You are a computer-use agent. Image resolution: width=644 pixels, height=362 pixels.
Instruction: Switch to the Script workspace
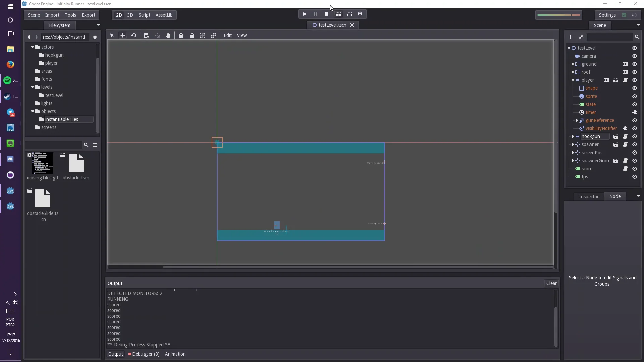[x=144, y=15]
